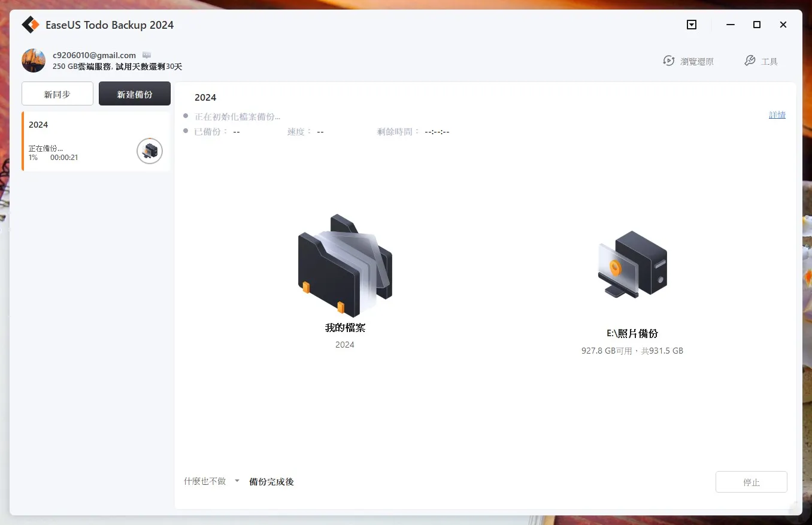Click the message icon beside the email address
Viewport: 812px width, 525px height.
pos(147,55)
